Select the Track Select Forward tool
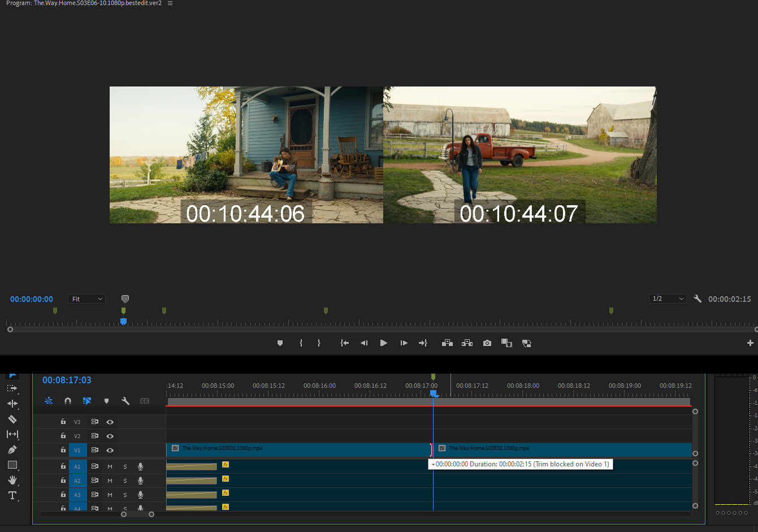The width and height of the screenshot is (758, 532). pyautogui.click(x=12, y=388)
